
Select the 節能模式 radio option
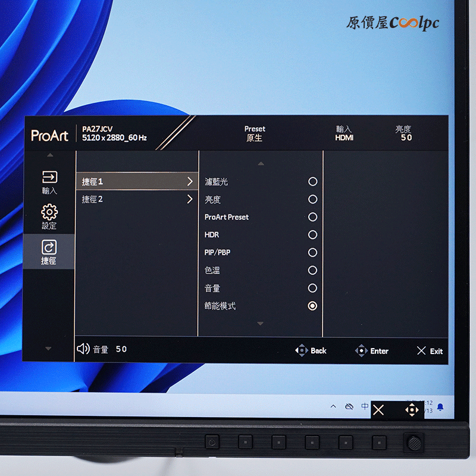[x=313, y=306]
